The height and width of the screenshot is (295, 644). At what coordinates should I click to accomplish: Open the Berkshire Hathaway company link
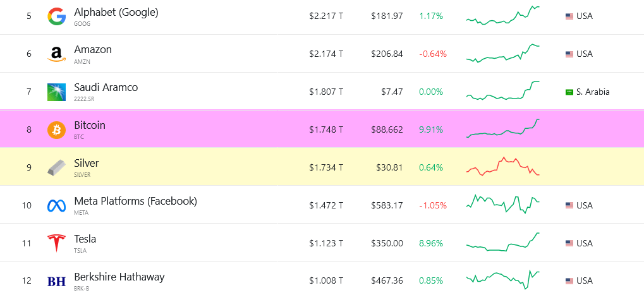(119, 277)
